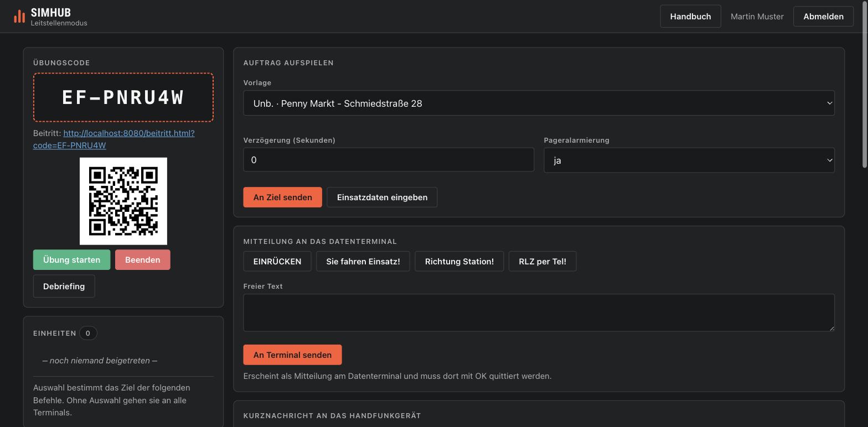Image resolution: width=868 pixels, height=427 pixels.
Task: Click Einsatzdaten eingeben button
Action: (382, 197)
